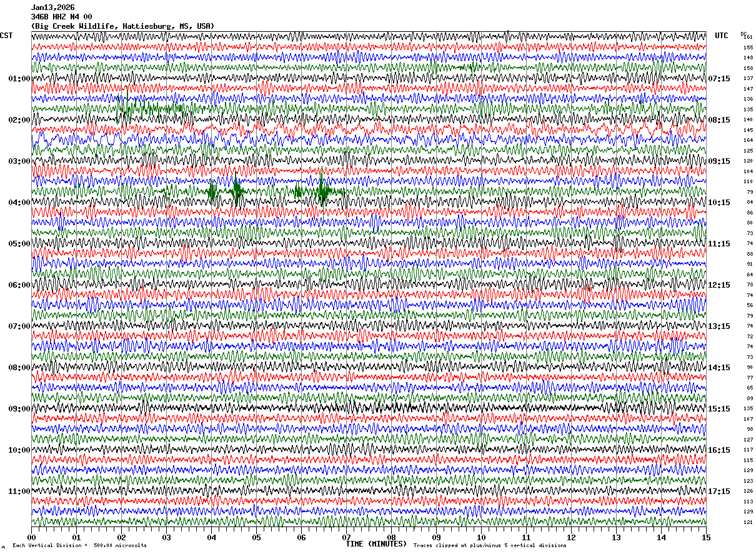Select the 13:15 UTC time label

pyautogui.click(x=719, y=326)
